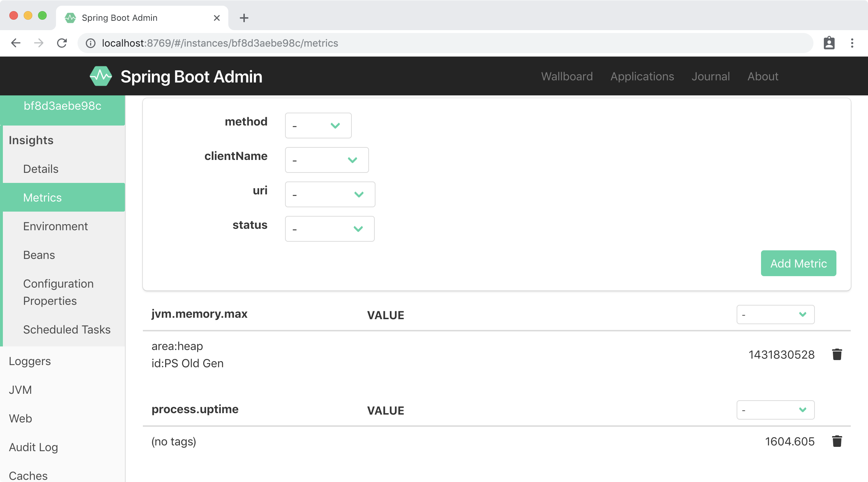Open Scheduled Tasks in the sidebar
Image resolution: width=868 pixels, height=482 pixels.
click(x=64, y=330)
